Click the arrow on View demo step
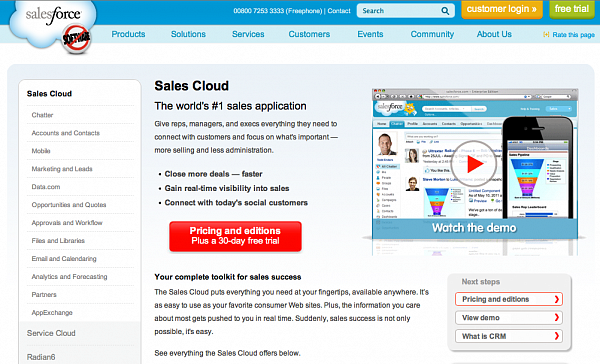Viewport: 600px width, 364px height. tap(557, 318)
